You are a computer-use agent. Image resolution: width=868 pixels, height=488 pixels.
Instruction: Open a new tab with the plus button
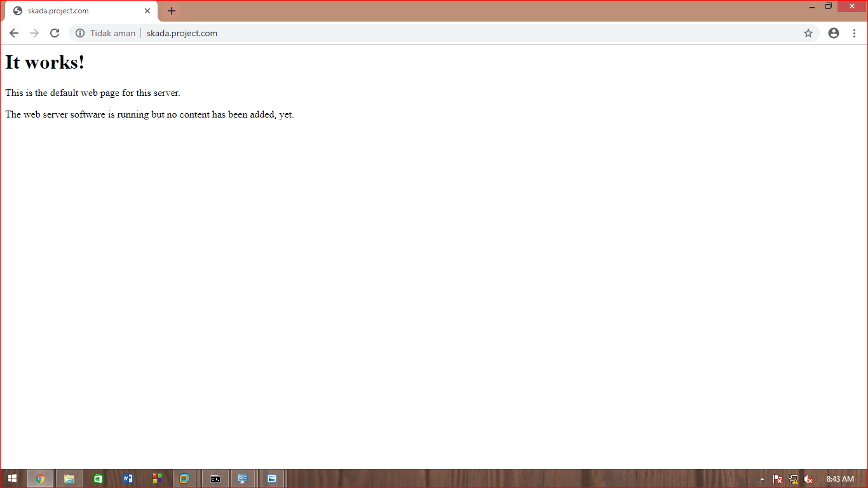[x=172, y=11]
